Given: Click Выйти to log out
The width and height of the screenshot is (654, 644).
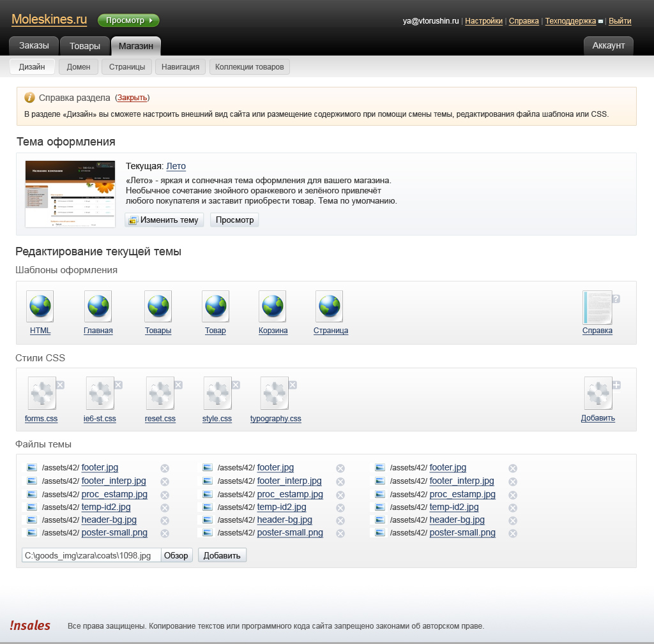Looking at the screenshot, I should pyautogui.click(x=620, y=21).
